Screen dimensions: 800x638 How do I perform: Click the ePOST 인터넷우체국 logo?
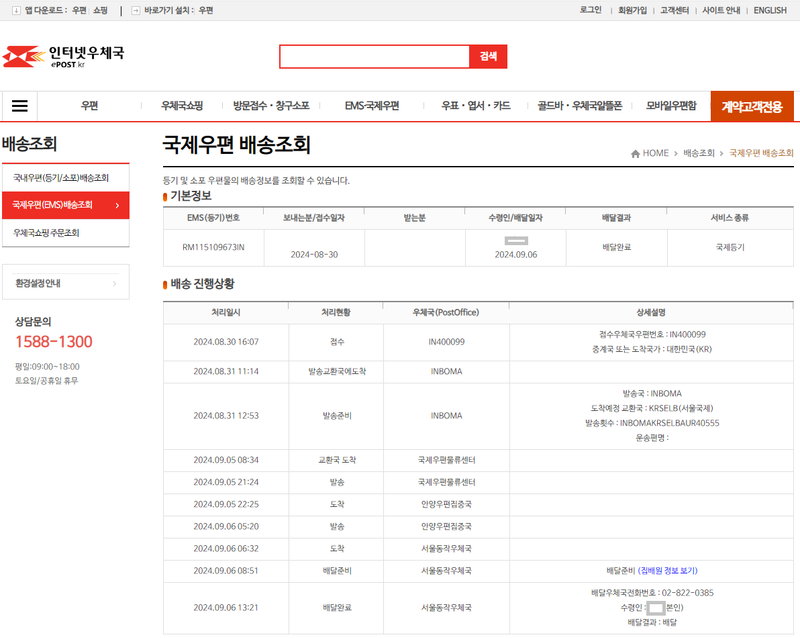[64, 56]
